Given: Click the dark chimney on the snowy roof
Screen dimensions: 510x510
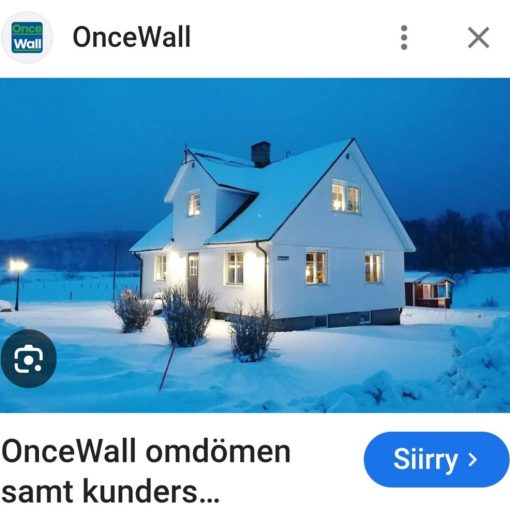Looking at the screenshot, I should pyautogui.click(x=261, y=154).
